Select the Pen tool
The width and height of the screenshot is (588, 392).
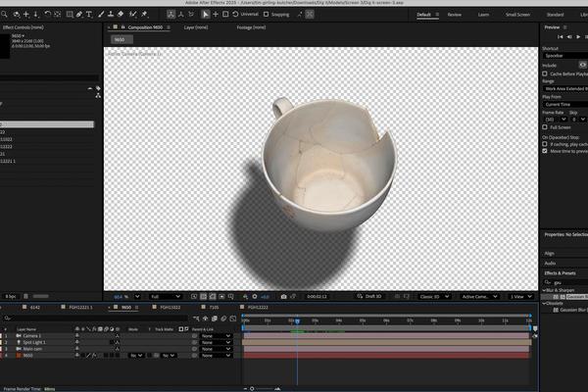click(x=79, y=15)
